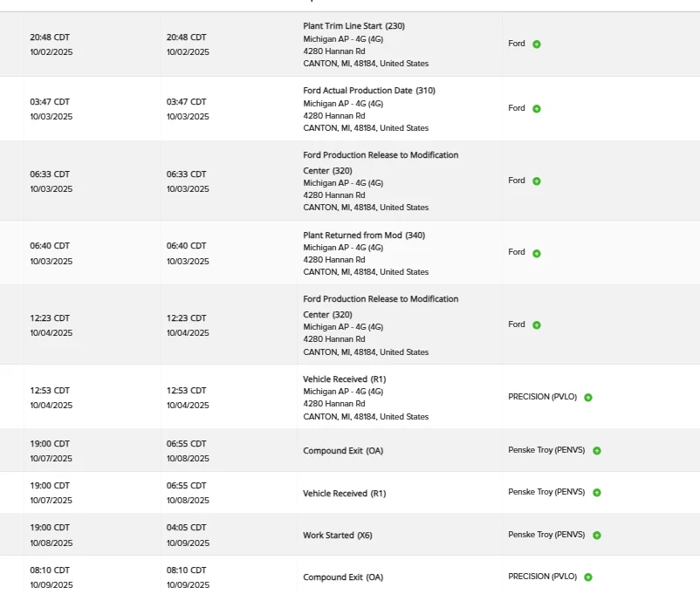
Task: Click green icon beside Penske Troy on 10/07 Compound Exit row
Action: click(x=596, y=451)
